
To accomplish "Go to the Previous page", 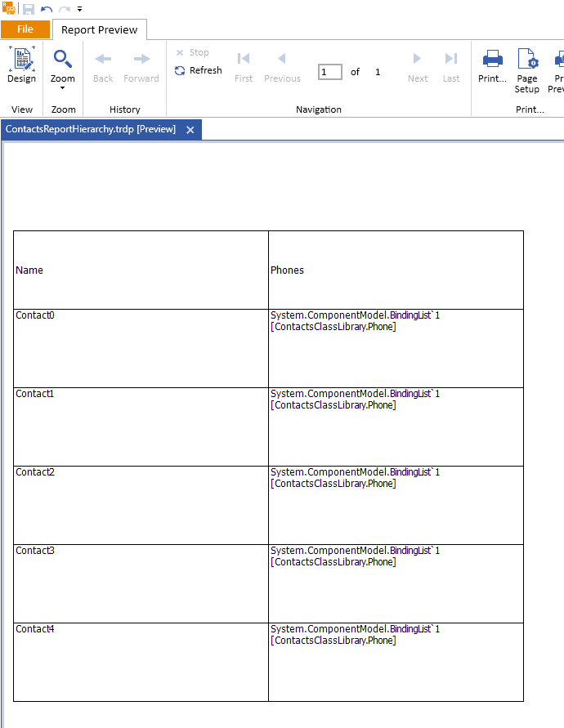I will coord(282,67).
